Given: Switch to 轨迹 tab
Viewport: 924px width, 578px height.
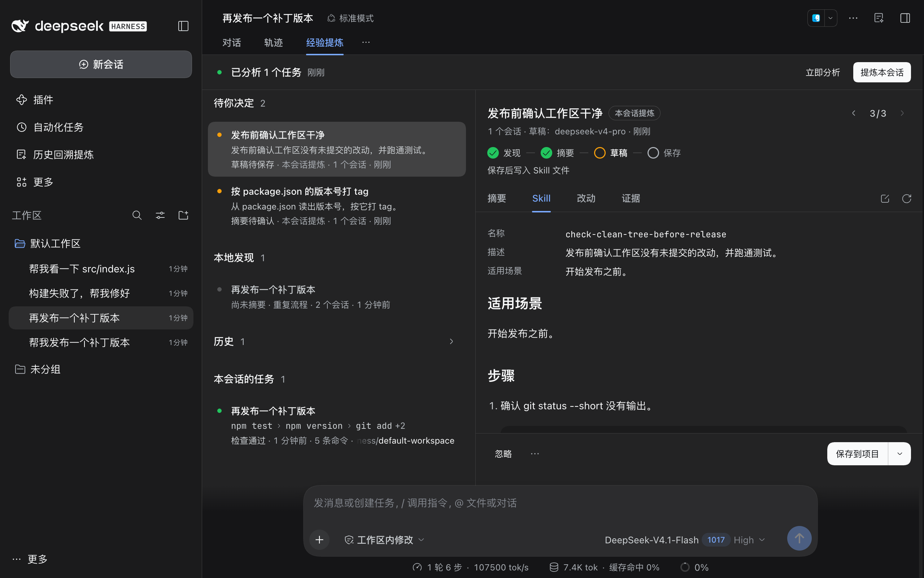Looking at the screenshot, I should [273, 42].
